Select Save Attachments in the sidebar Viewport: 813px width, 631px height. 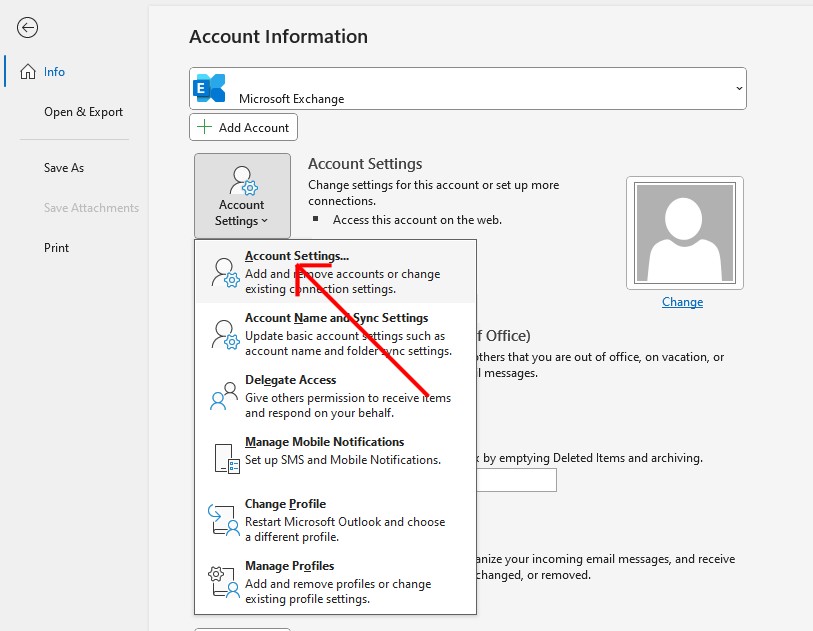[x=91, y=208]
